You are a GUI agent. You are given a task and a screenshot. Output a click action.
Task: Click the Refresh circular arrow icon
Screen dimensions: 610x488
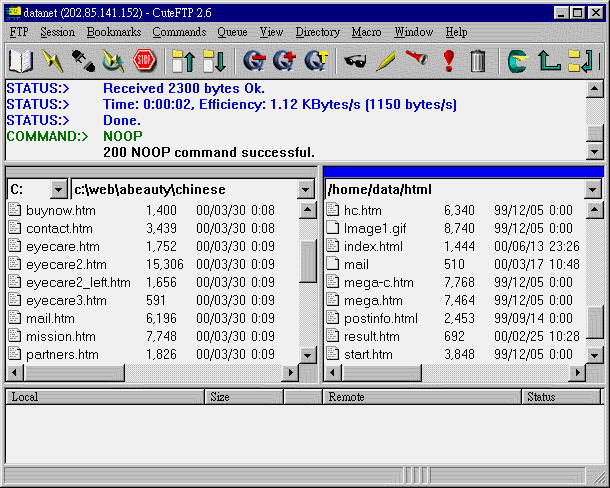tap(518, 61)
